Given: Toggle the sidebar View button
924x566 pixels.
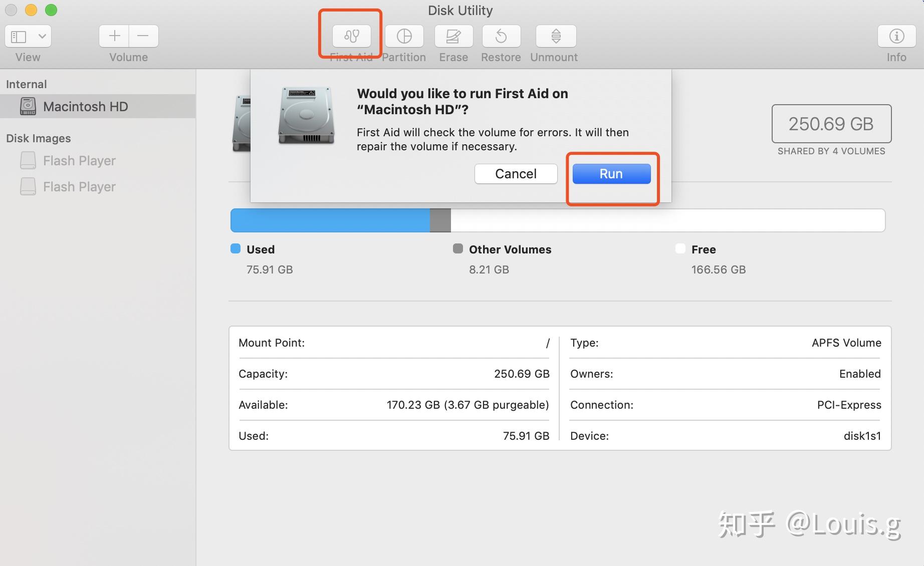Looking at the screenshot, I should pos(19,36).
